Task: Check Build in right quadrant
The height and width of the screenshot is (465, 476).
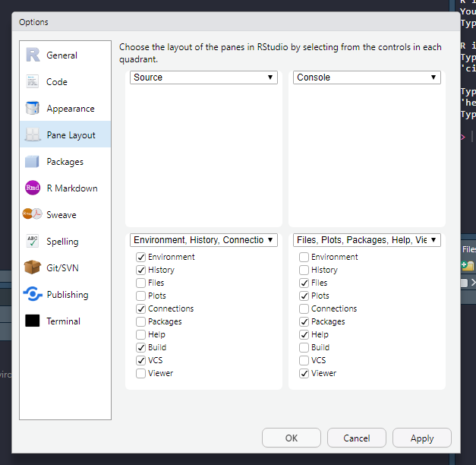Action: point(304,347)
